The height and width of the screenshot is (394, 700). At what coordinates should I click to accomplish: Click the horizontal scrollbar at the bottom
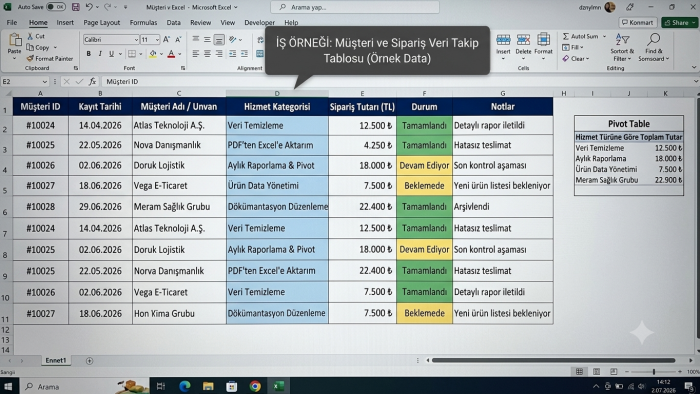(554, 360)
